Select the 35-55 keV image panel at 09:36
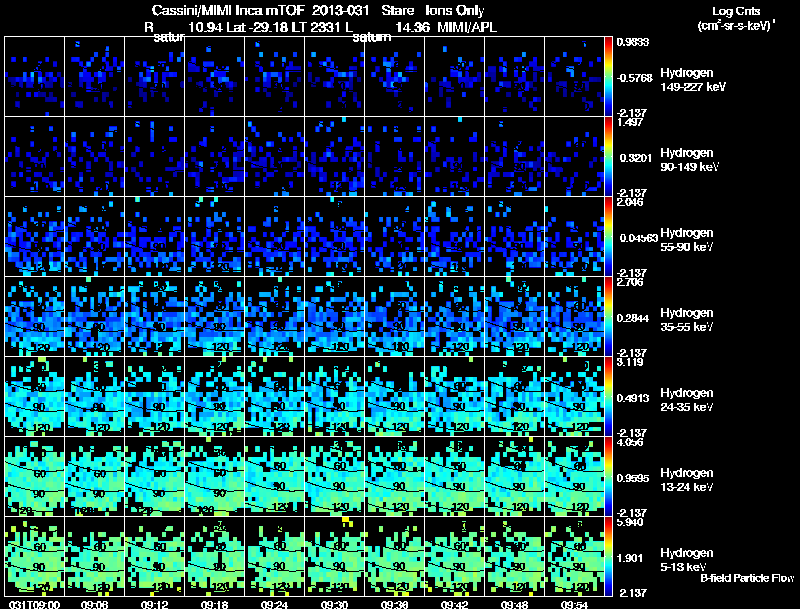Screen dimensions: 800x609 [394, 317]
